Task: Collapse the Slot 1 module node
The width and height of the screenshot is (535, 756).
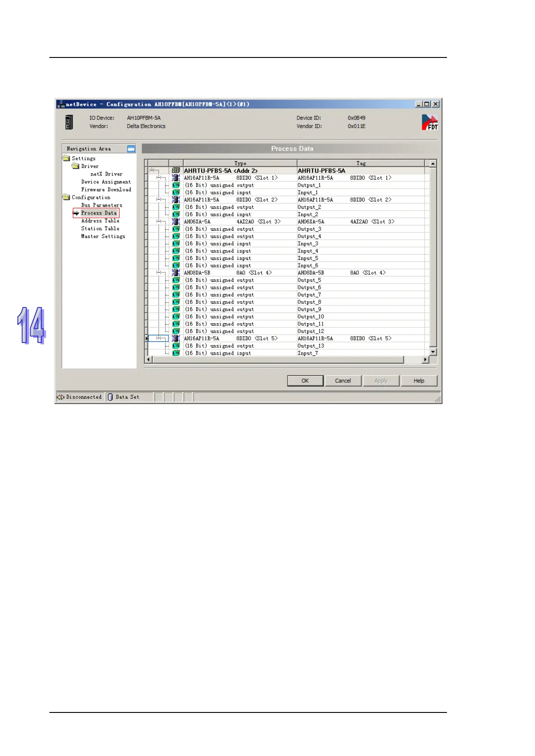Action: click(x=159, y=178)
